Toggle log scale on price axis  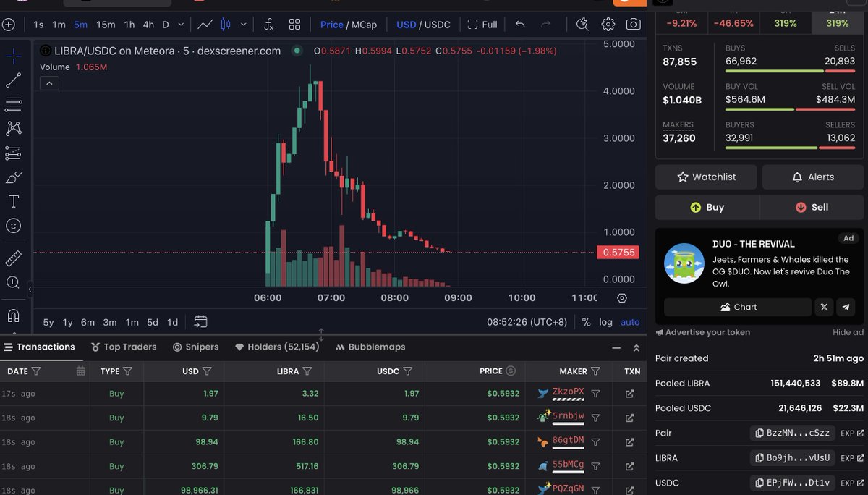click(605, 322)
